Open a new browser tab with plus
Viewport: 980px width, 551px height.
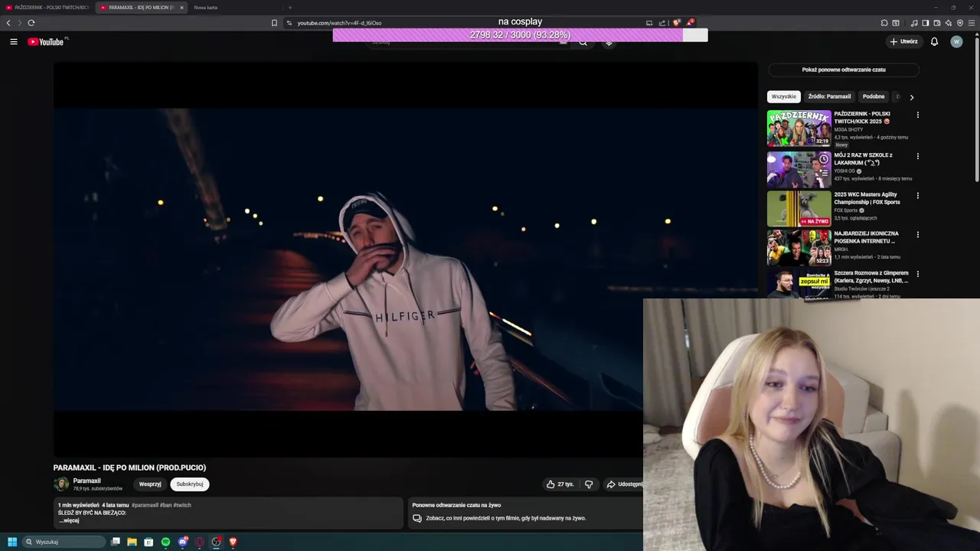click(x=289, y=8)
